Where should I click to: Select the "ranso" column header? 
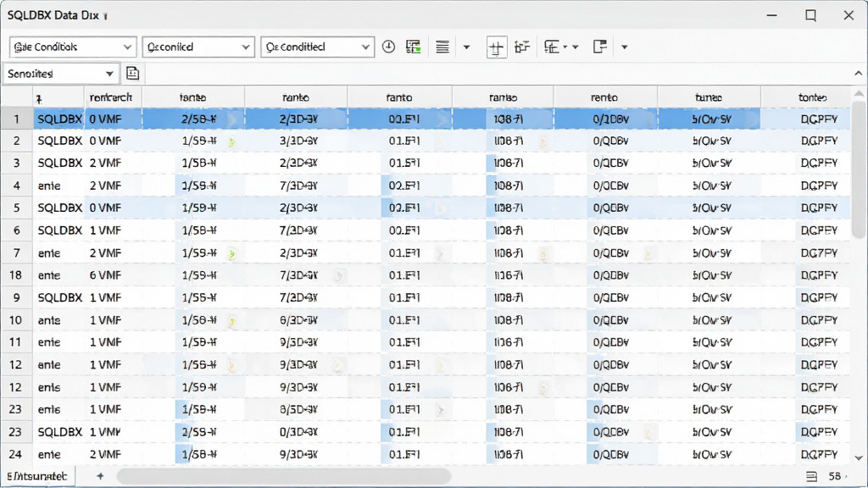(503, 97)
